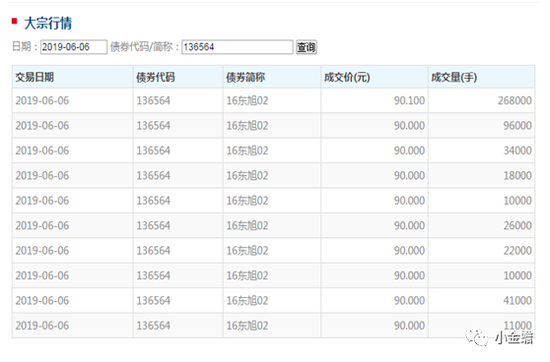
Task: Click the volume cell 26000
Action: coord(518,226)
